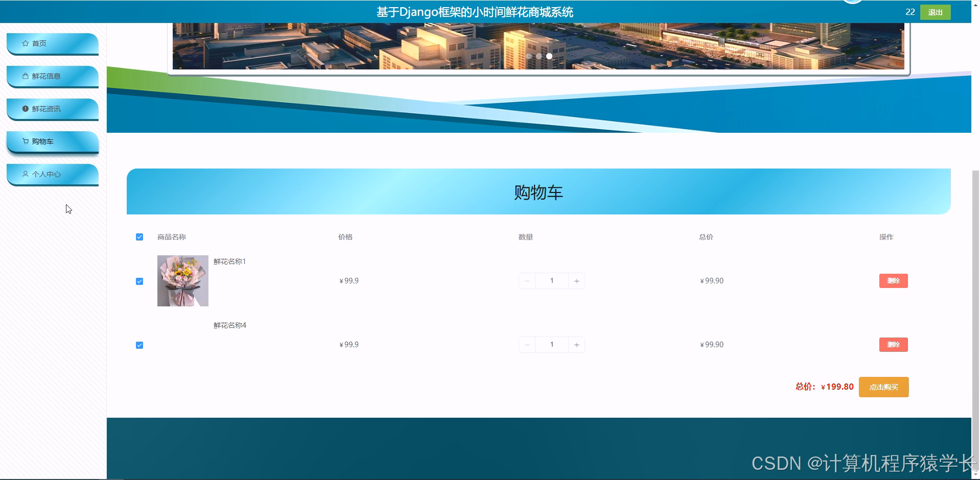Click the 价格 column header
The width and height of the screenshot is (980, 480).
345,237
